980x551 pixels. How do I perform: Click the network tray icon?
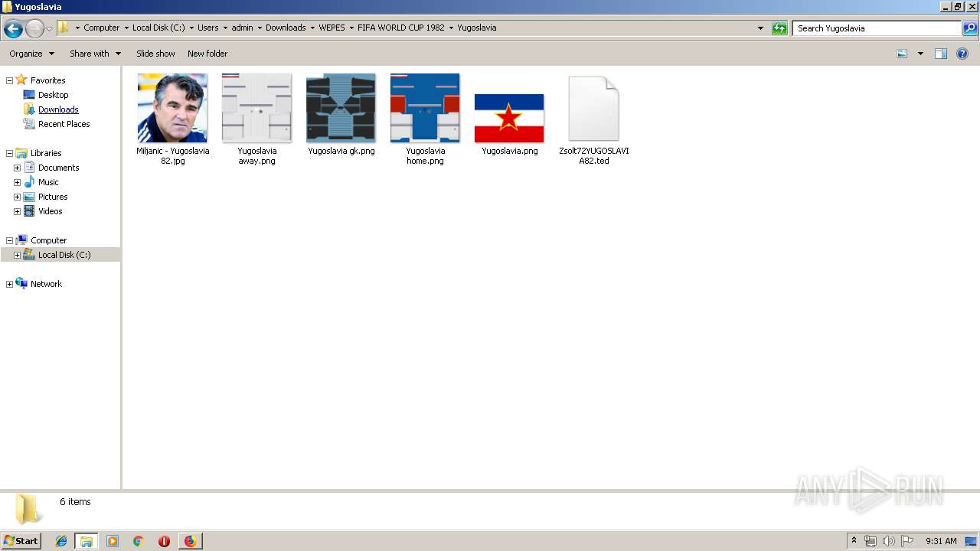tap(871, 541)
